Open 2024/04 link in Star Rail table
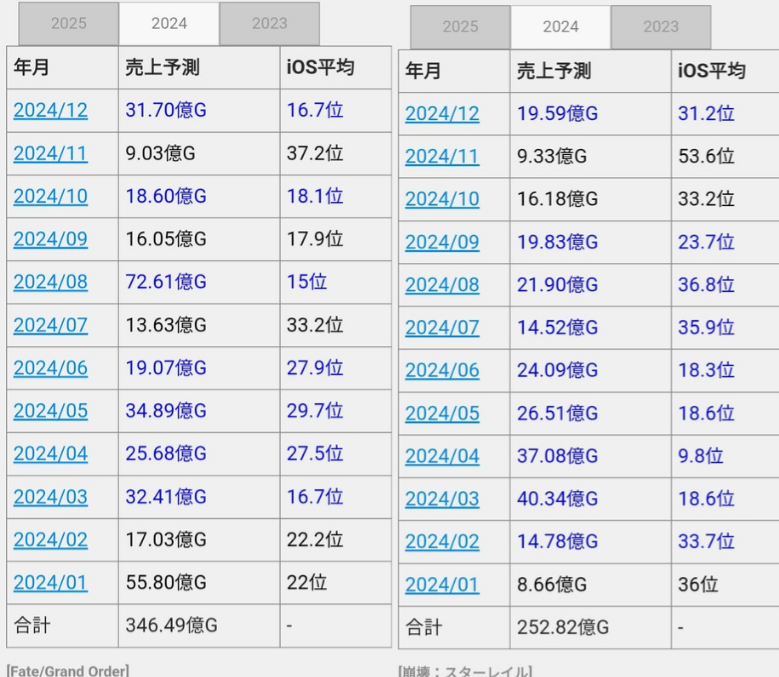 (x=442, y=456)
